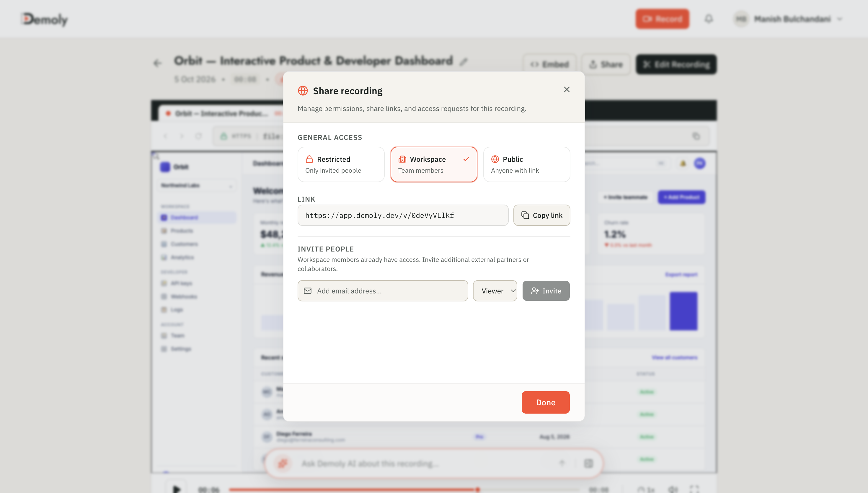Viewport: 868px width, 493px height.
Task: Open the Embed option
Action: pos(549,64)
